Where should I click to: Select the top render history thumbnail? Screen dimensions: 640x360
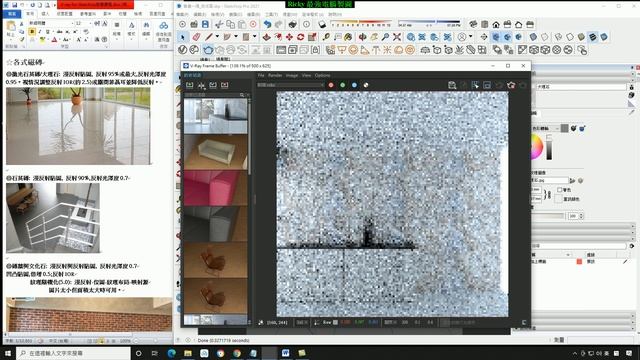click(x=216, y=116)
